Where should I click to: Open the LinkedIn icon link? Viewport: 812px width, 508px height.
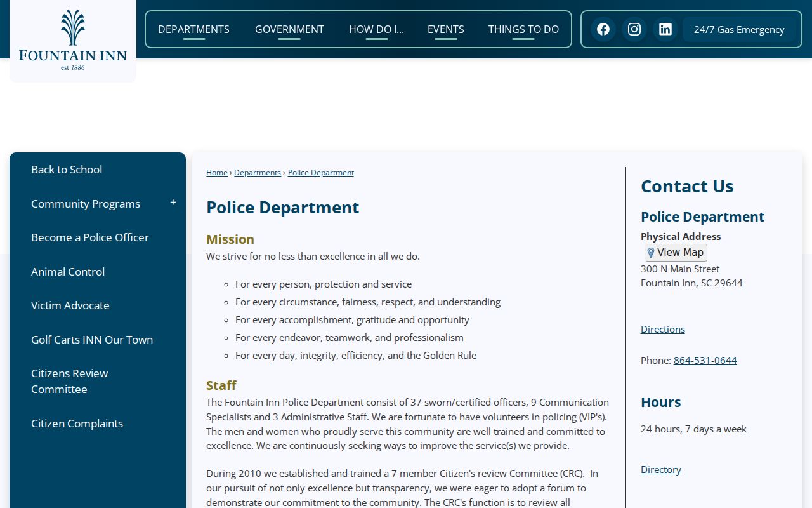[665, 29]
